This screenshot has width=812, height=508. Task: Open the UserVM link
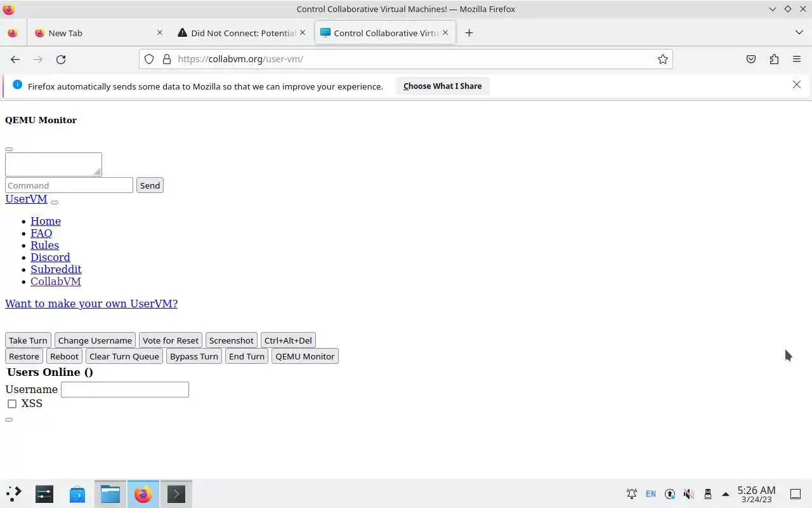(x=26, y=199)
